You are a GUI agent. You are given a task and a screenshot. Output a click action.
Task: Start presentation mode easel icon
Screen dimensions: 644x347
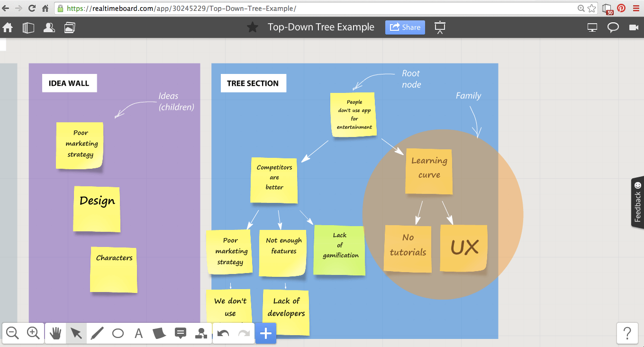pos(440,27)
